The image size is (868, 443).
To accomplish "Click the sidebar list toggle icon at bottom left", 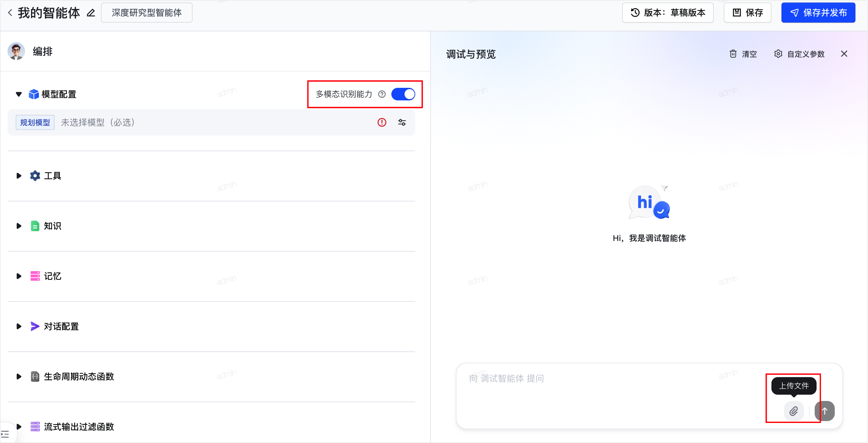I will click(5, 435).
